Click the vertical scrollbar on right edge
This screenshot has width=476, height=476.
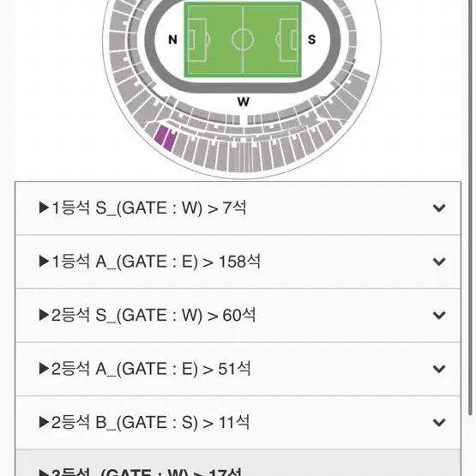[x=470, y=208]
